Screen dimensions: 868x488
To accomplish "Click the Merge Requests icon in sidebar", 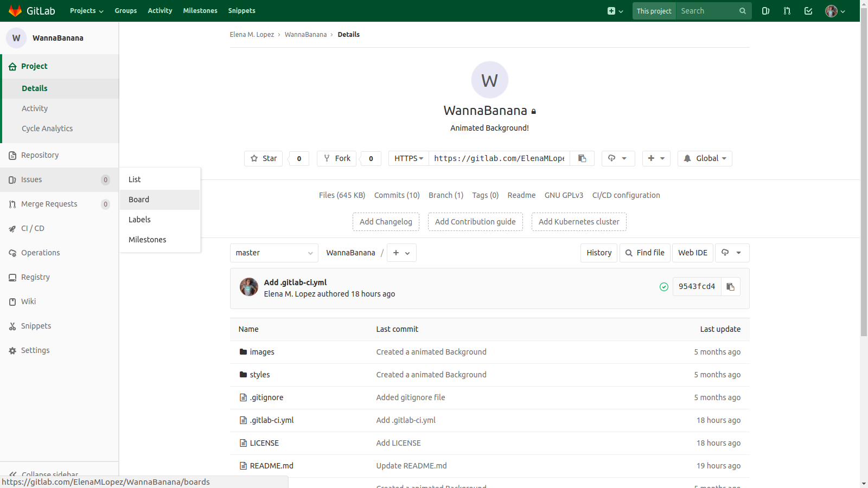I will click(12, 204).
